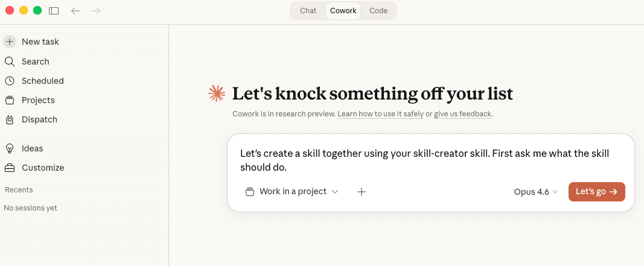The width and height of the screenshot is (644, 266).
Task: Go back using the left arrow
Action: 75,11
